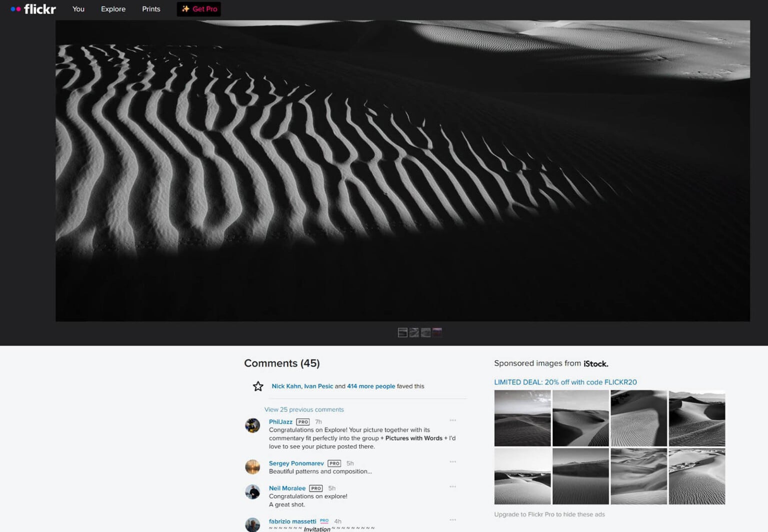Open the You menu

pos(78,9)
